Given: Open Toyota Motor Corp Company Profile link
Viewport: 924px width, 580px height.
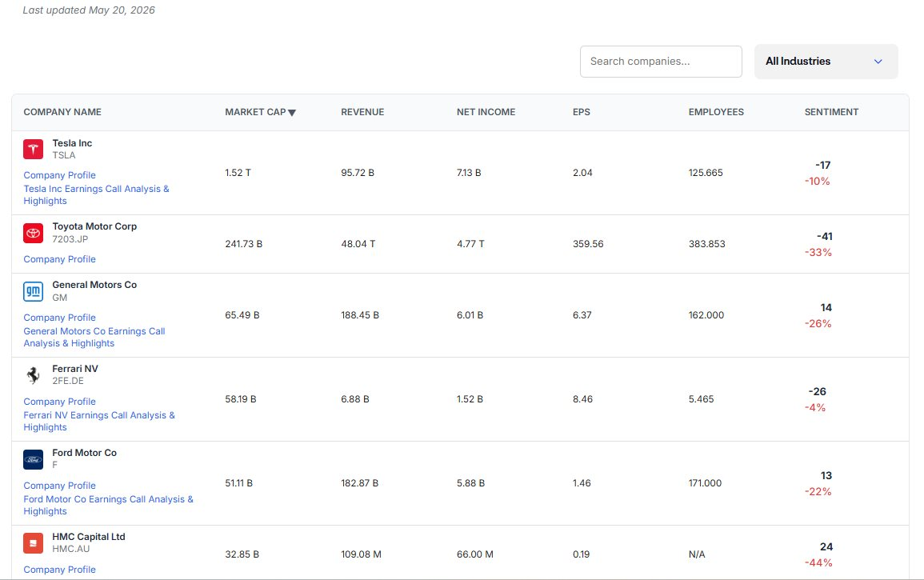Looking at the screenshot, I should [x=59, y=258].
